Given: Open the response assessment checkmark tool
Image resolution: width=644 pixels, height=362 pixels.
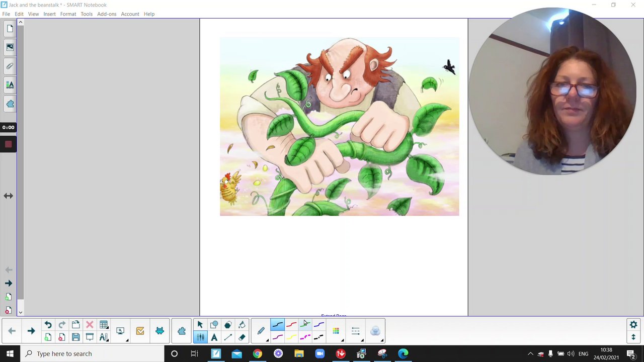Looking at the screenshot, I should [140, 331].
